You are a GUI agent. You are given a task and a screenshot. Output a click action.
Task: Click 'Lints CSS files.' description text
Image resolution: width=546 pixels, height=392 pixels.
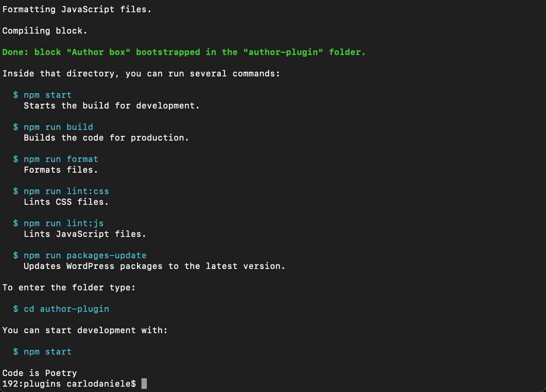pos(66,202)
